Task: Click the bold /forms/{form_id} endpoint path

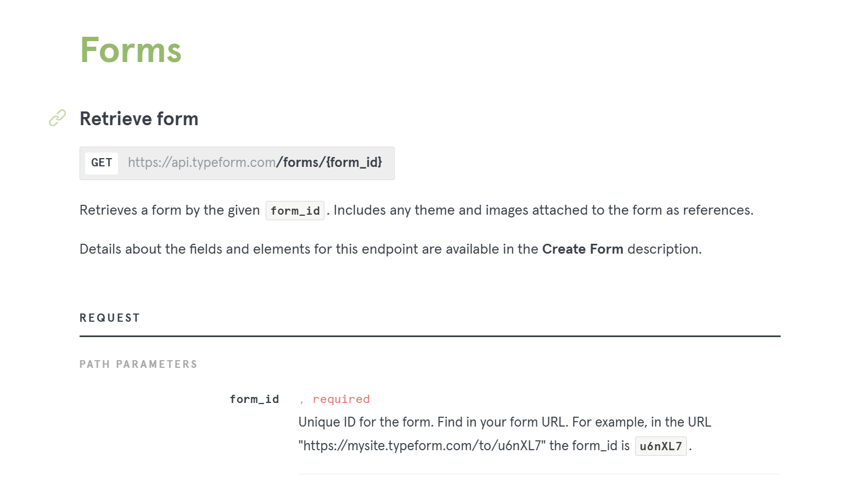Action: [x=329, y=163]
